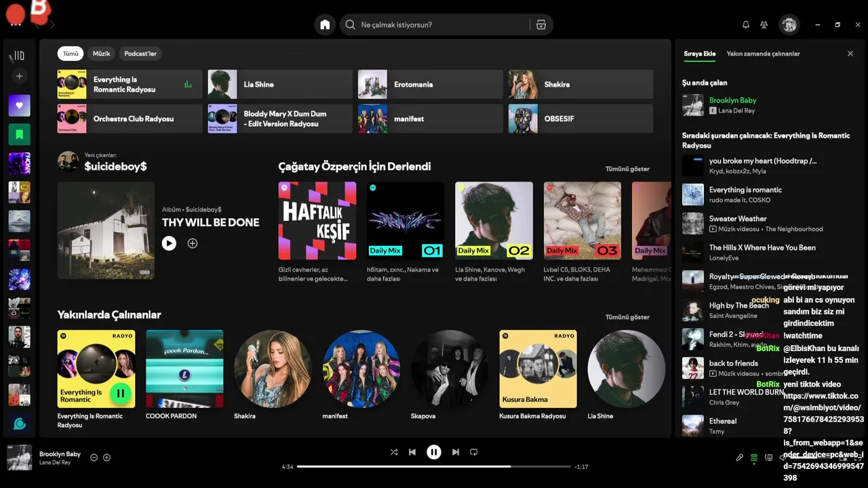
Task: Skip to previous track
Action: [x=412, y=452]
